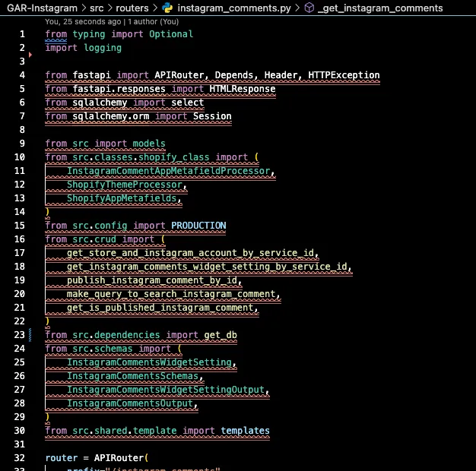Click the closing parenthesis on line 22
The height and width of the screenshot is (471, 476).
tap(47, 321)
